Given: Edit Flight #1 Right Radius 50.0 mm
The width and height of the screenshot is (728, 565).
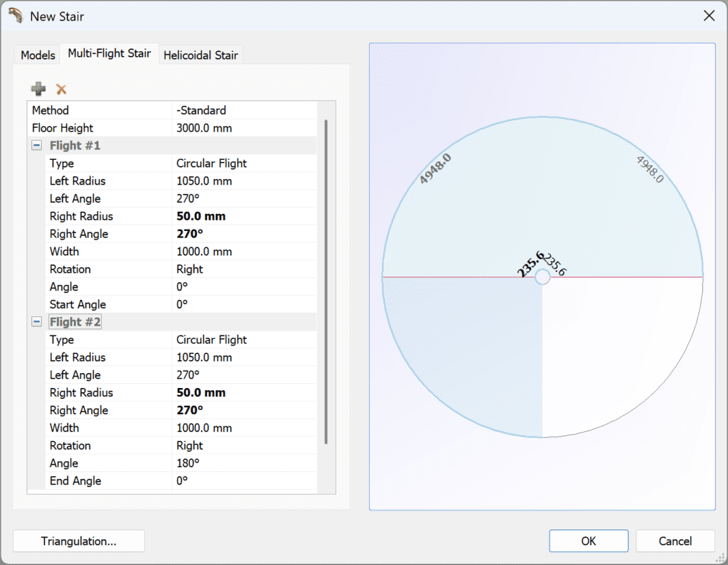Looking at the screenshot, I should click(245, 216).
